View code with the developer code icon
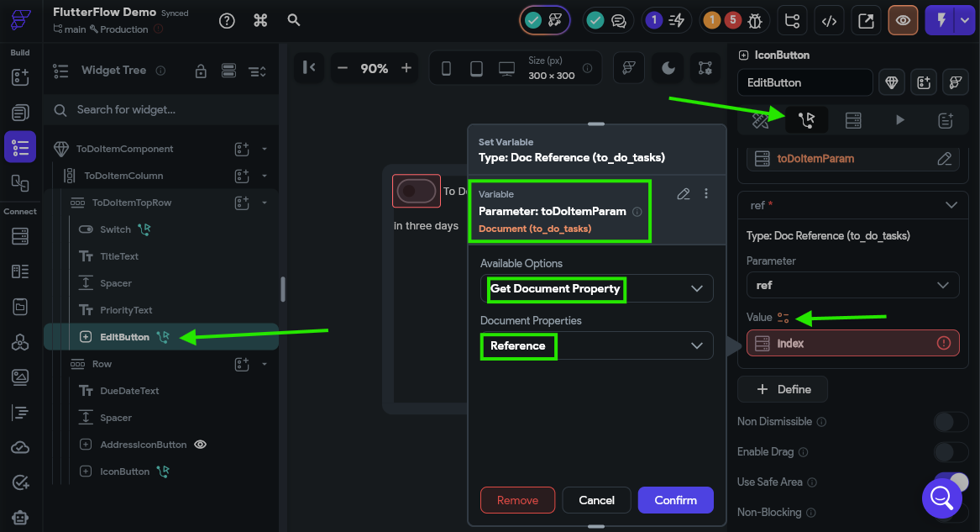Image resolution: width=980 pixels, height=532 pixels. (829, 21)
